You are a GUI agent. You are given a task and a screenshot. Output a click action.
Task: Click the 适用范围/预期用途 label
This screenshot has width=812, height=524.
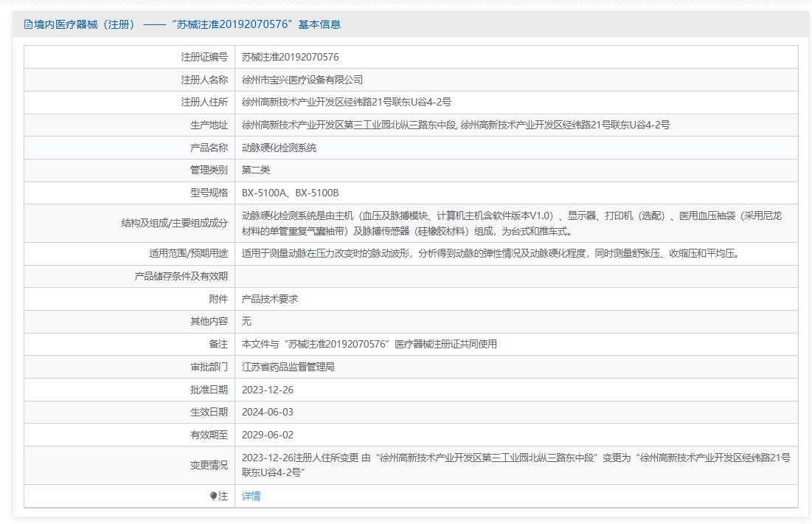(189, 253)
